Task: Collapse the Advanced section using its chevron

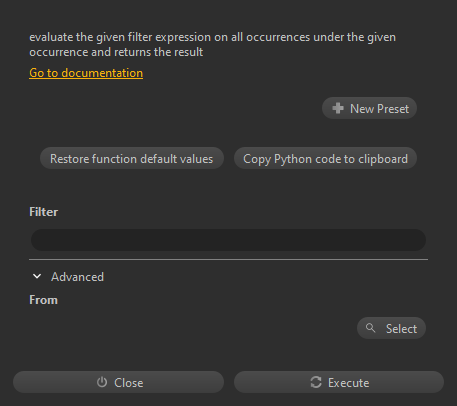Action: [x=37, y=276]
